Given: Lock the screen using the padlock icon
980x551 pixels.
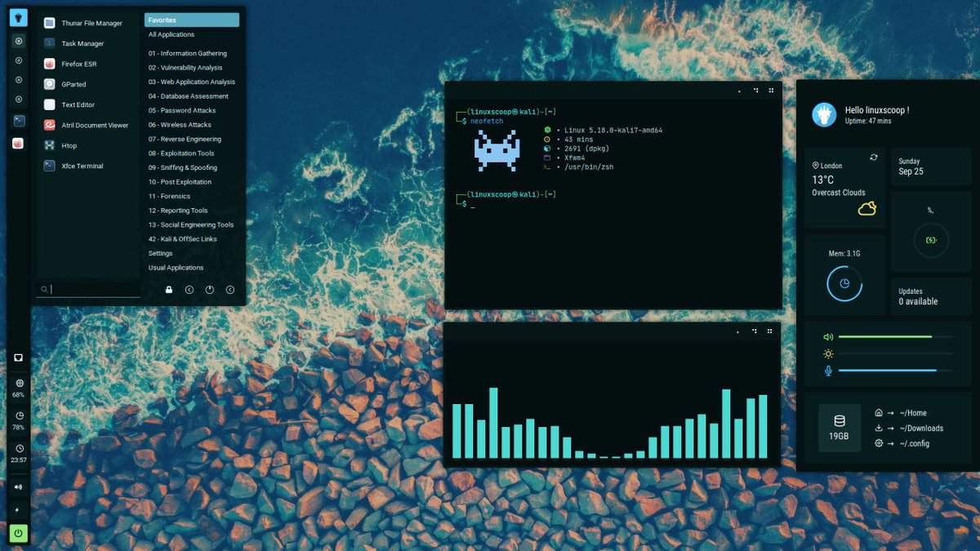Looking at the screenshot, I should (x=169, y=289).
